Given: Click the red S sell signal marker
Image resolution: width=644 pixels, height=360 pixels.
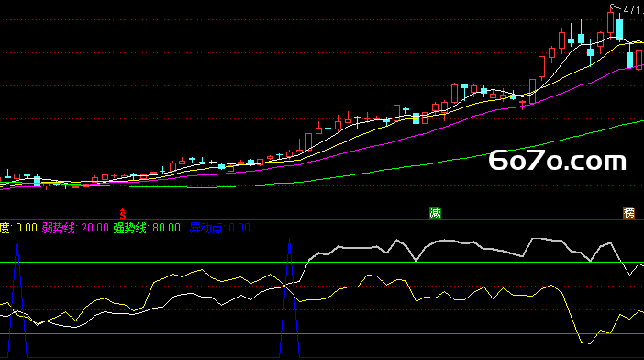Looking at the screenshot, I should coord(122,214).
